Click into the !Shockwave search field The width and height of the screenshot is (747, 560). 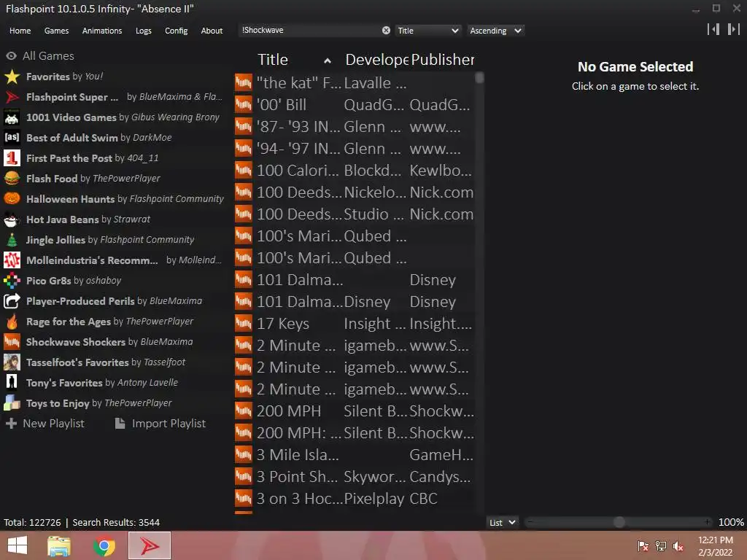(309, 31)
